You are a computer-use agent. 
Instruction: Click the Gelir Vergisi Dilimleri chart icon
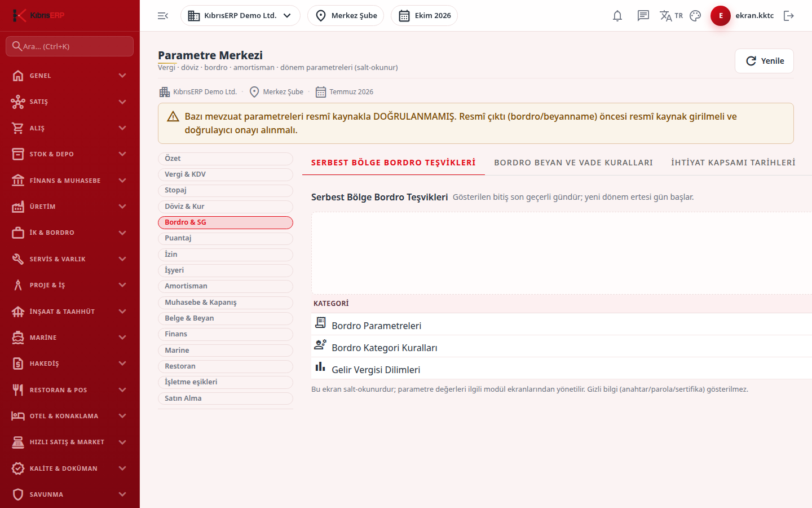point(320,367)
